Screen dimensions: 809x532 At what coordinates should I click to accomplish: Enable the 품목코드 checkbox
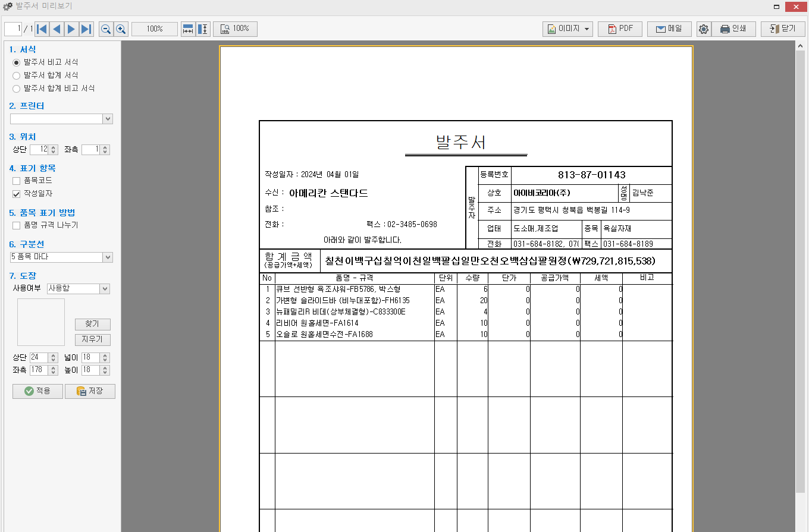pos(17,181)
